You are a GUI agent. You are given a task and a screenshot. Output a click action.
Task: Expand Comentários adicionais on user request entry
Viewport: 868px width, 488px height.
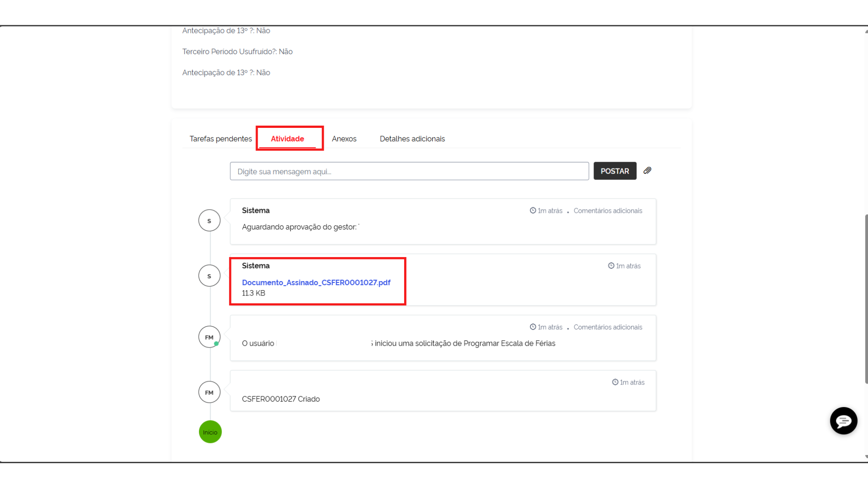pyautogui.click(x=608, y=327)
